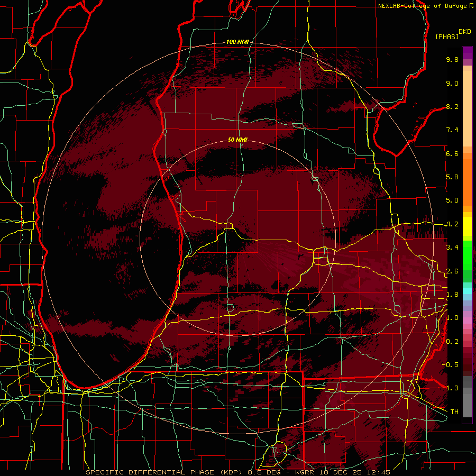Click the "DKD" product code label
The image size is (476, 476).
pos(464,32)
